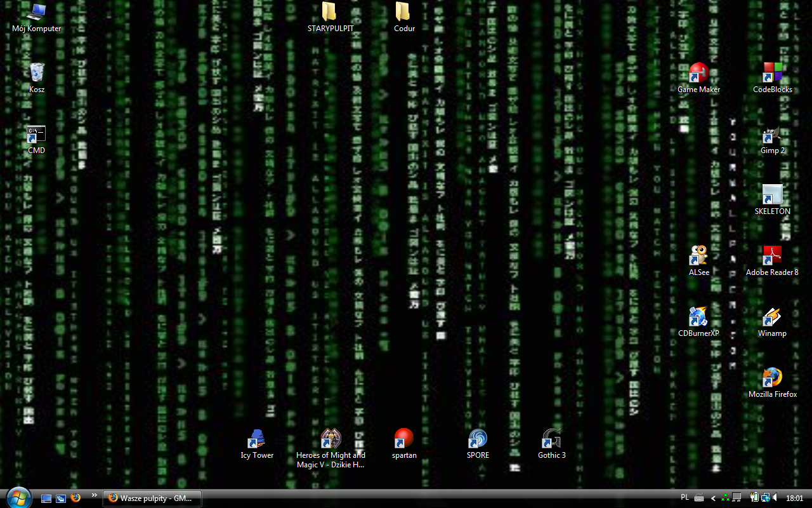Click the volume speaker tray icon

(775, 498)
